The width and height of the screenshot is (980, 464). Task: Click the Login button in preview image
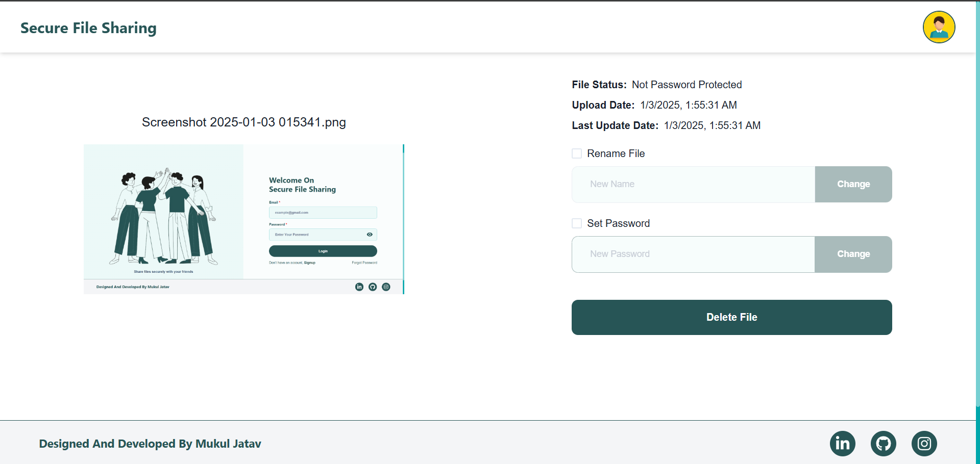(x=323, y=251)
